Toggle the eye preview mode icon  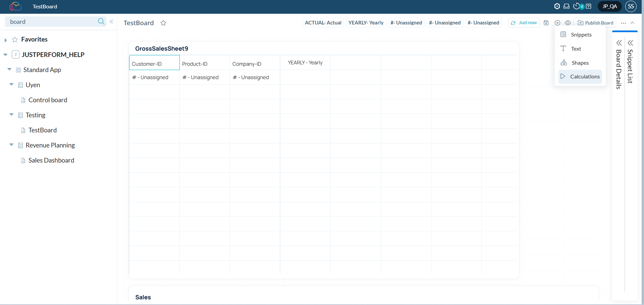[x=568, y=23]
